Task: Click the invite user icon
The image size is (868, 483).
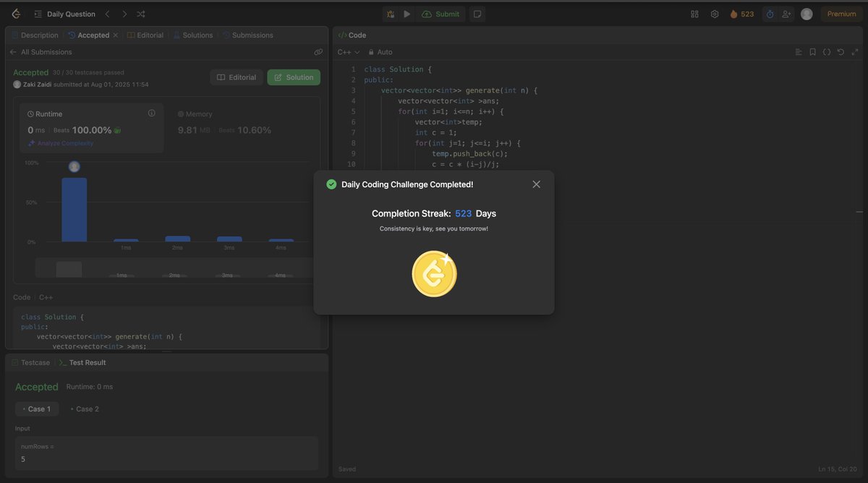Action: 786,14
